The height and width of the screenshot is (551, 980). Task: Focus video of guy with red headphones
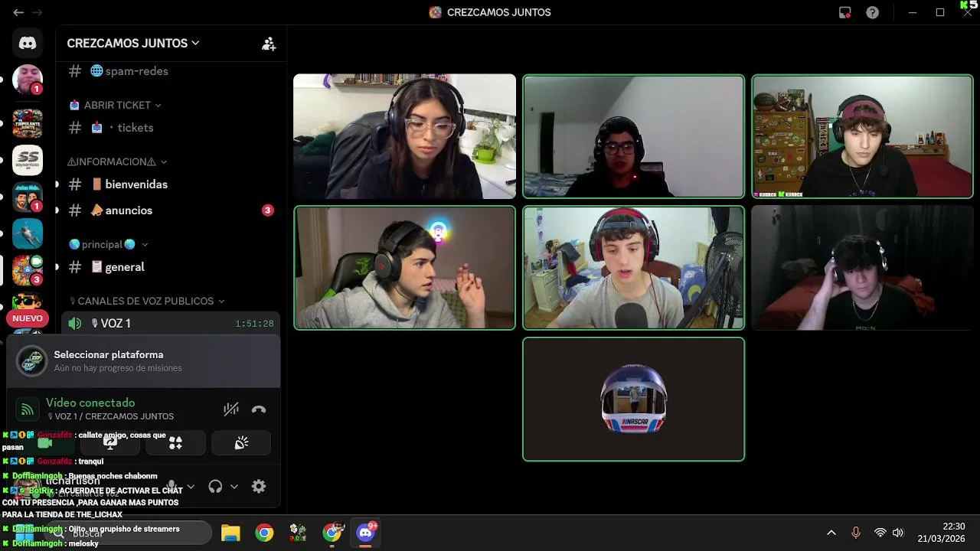coord(633,268)
